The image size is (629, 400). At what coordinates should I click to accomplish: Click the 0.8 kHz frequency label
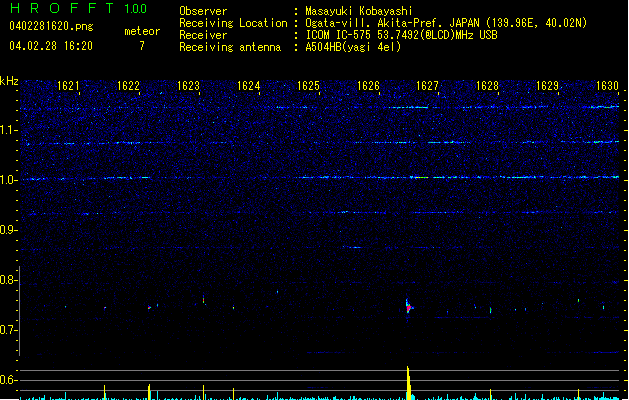[8, 280]
